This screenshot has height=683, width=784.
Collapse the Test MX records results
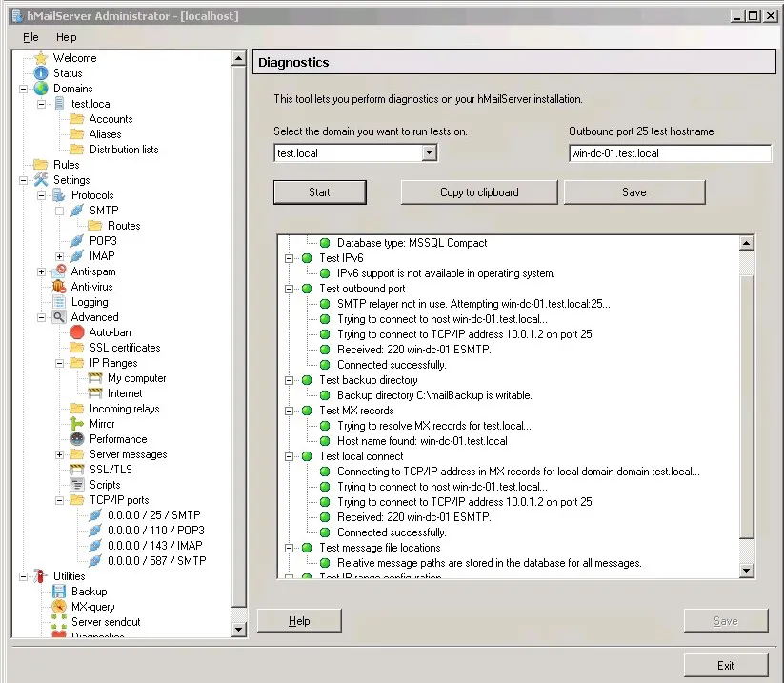(x=290, y=411)
